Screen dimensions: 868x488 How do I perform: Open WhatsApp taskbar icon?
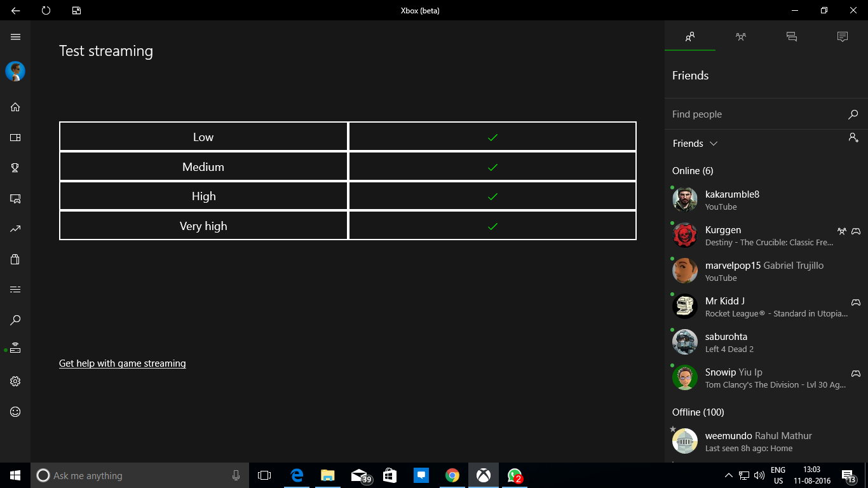(515, 475)
